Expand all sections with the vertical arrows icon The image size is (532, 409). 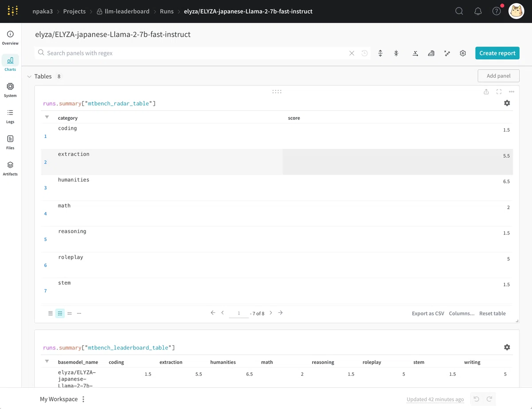[x=380, y=53]
